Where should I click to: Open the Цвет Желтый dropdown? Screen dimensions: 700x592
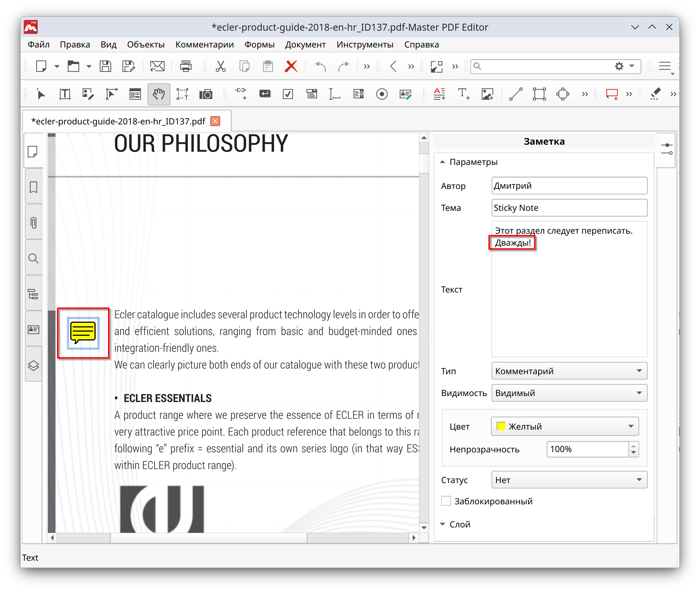coord(565,426)
